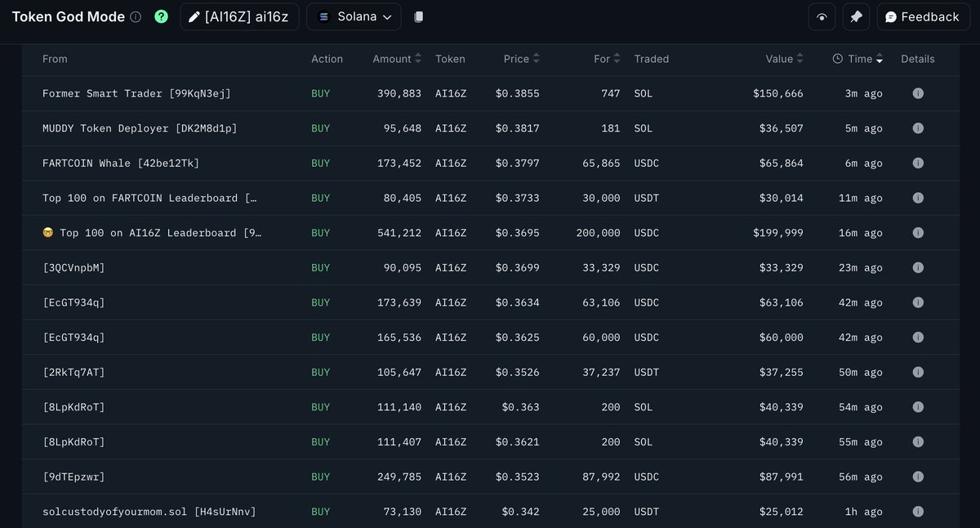Sort by Value column
980x528 pixels.
(x=784, y=59)
